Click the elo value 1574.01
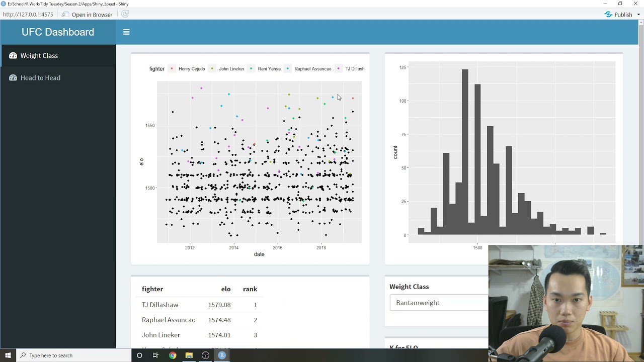This screenshot has height=362, width=644. pyautogui.click(x=219, y=335)
